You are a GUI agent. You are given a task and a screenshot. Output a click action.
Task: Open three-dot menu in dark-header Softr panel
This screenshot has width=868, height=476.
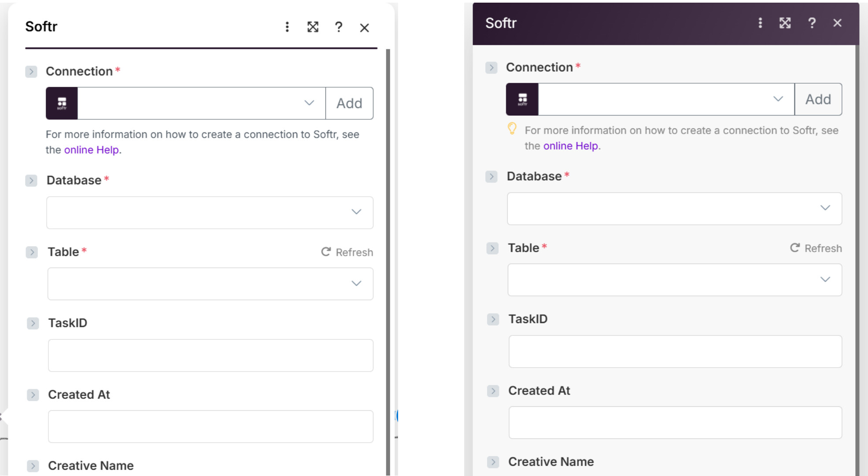760,23
